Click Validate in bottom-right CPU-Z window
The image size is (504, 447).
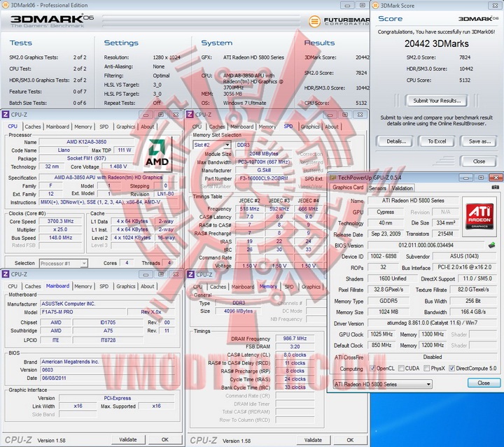click(x=313, y=440)
